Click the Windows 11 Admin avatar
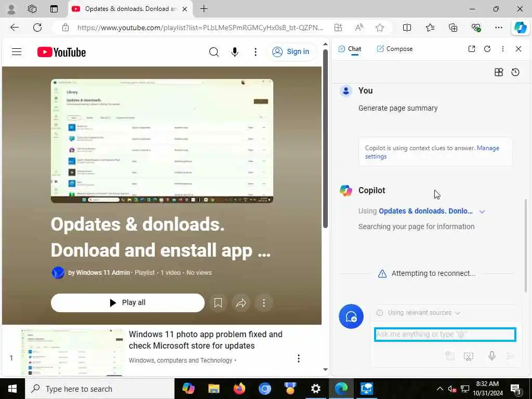Viewport: 532px width, 399px height. tap(58, 272)
